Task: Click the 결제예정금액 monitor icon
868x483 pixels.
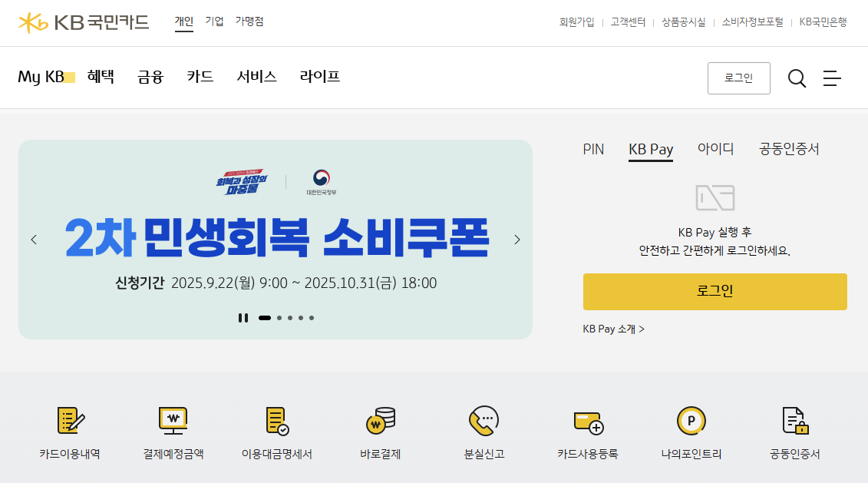Action: [x=173, y=420]
